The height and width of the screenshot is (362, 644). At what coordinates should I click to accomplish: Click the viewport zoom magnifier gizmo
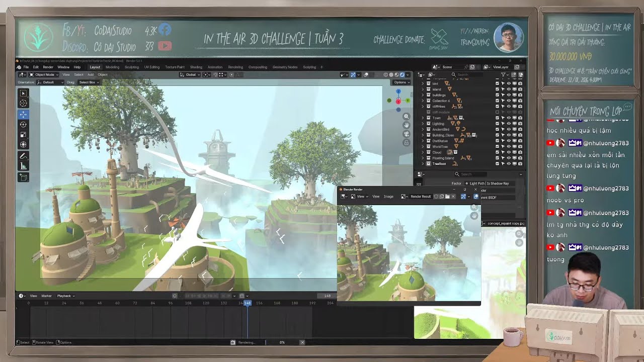[x=407, y=116]
